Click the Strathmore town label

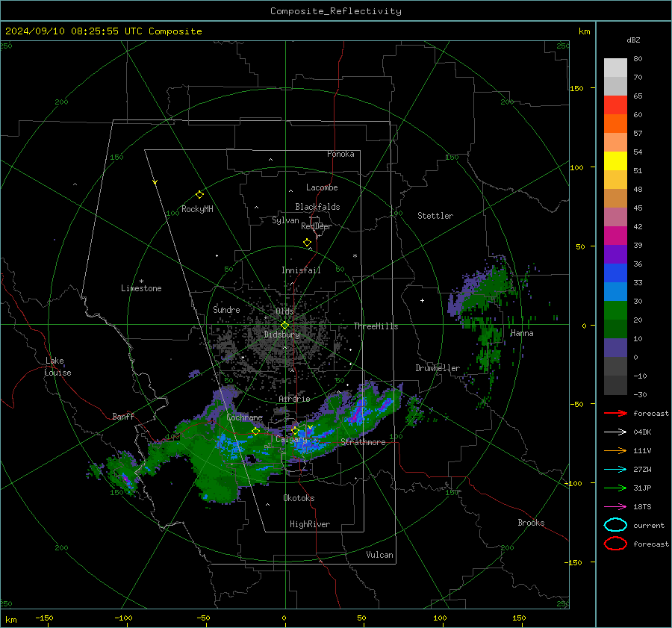[363, 442]
